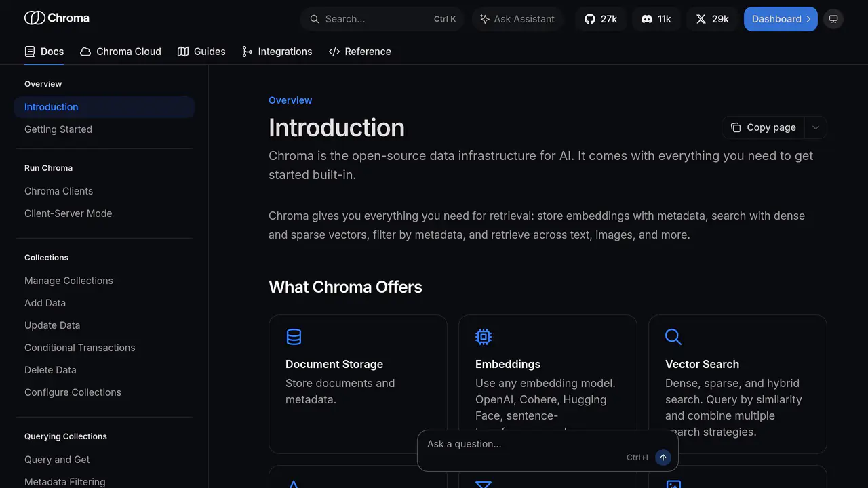This screenshot has height=488, width=868.
Task: Click the Run Chroma section heading
Action: (x=48, y=168)
